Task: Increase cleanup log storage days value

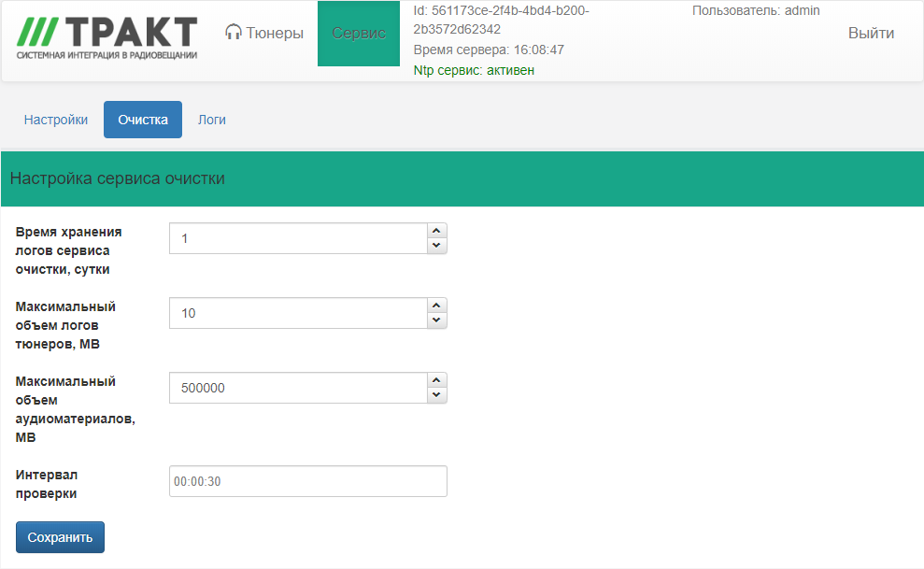Action: click(x=436, y=231)
